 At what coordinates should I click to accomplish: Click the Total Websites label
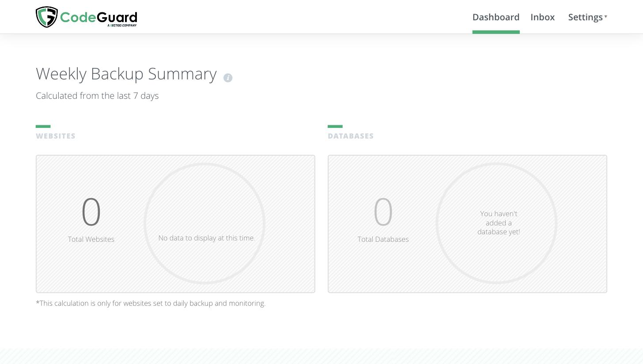coord(91,239)
